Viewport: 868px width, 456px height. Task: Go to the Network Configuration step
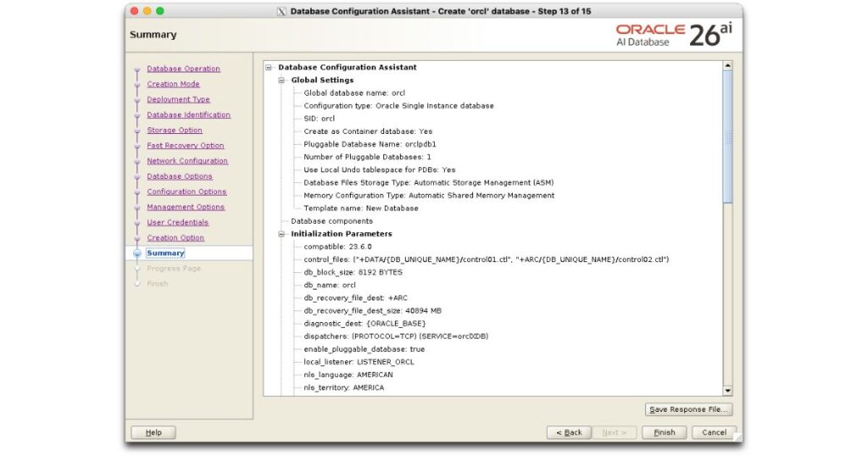click(x=187, y=161)
